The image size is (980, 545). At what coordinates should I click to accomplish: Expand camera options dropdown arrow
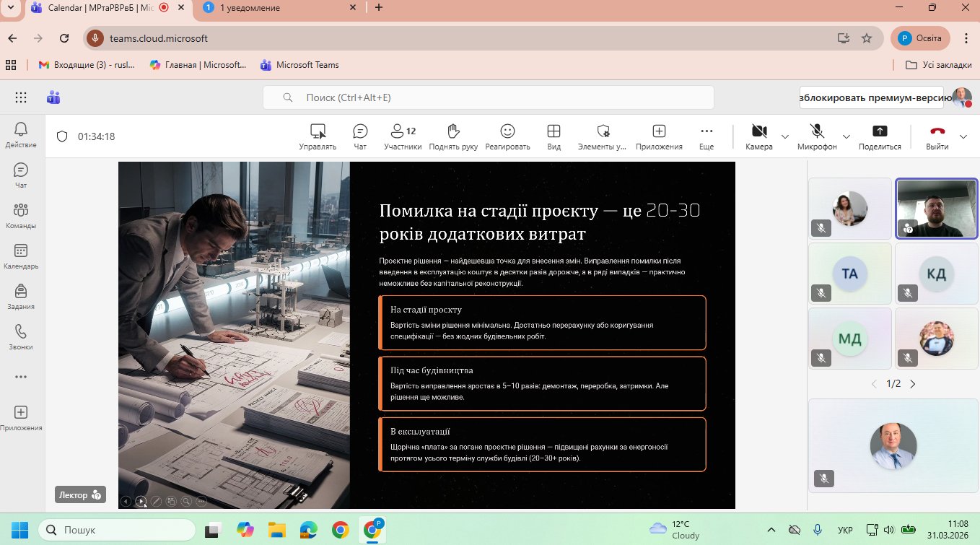point(785,136)
